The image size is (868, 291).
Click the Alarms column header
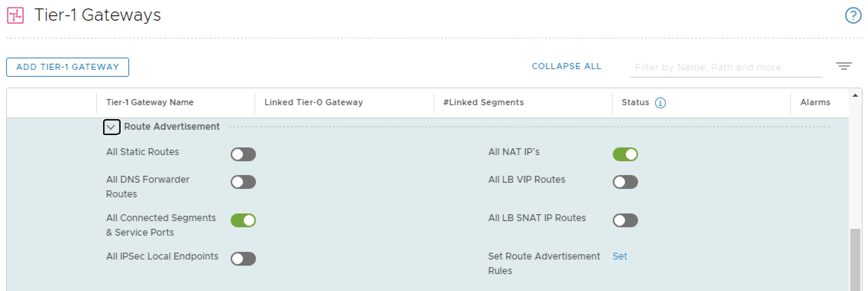pos(815,103)
